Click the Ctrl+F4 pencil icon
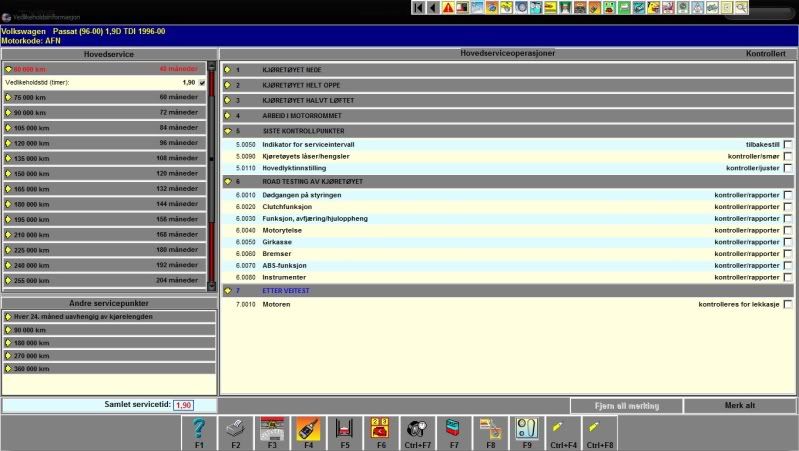This screenshot has height=451, width=799. click(x=564, y=430)
